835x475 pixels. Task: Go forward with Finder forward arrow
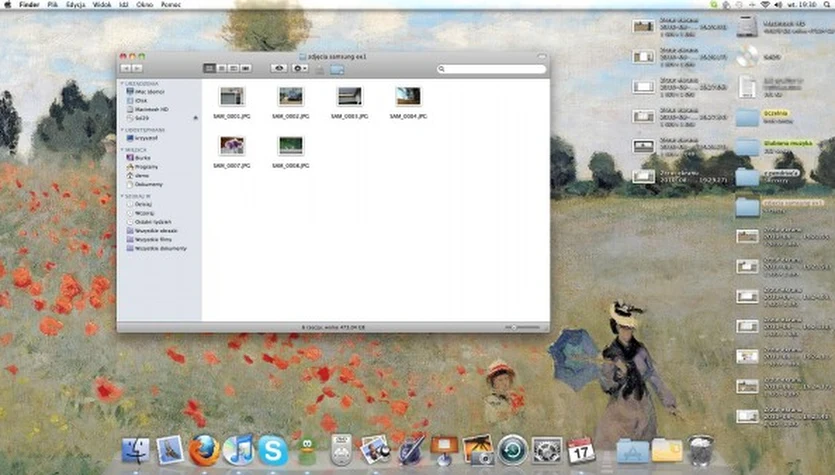coord(137,68)
